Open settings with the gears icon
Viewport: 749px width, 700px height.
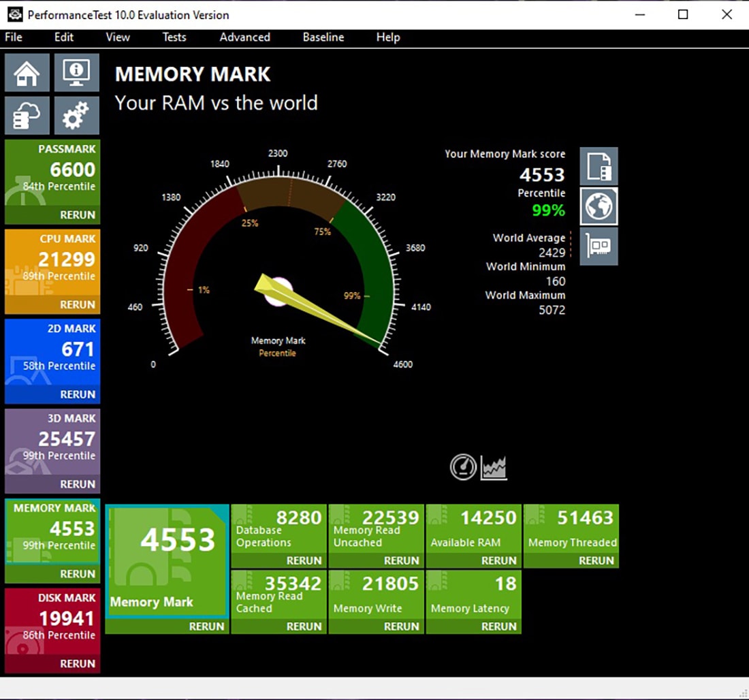click(x=76, y=116)
